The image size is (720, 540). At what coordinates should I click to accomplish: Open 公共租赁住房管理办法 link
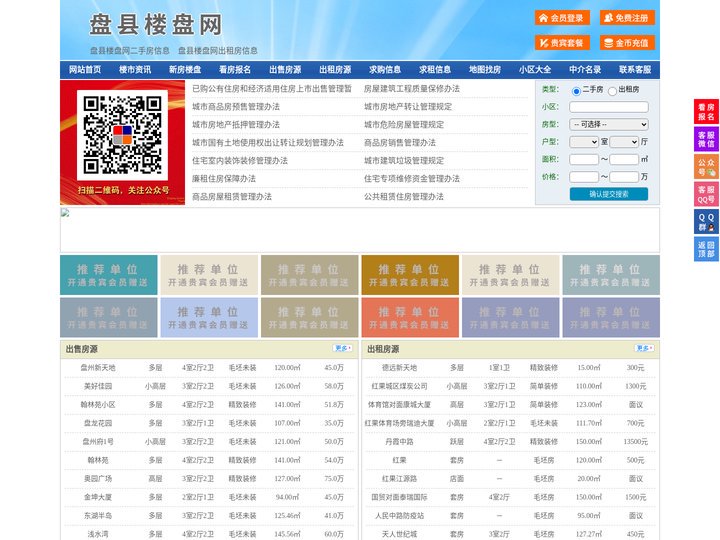tap(404, 197)
